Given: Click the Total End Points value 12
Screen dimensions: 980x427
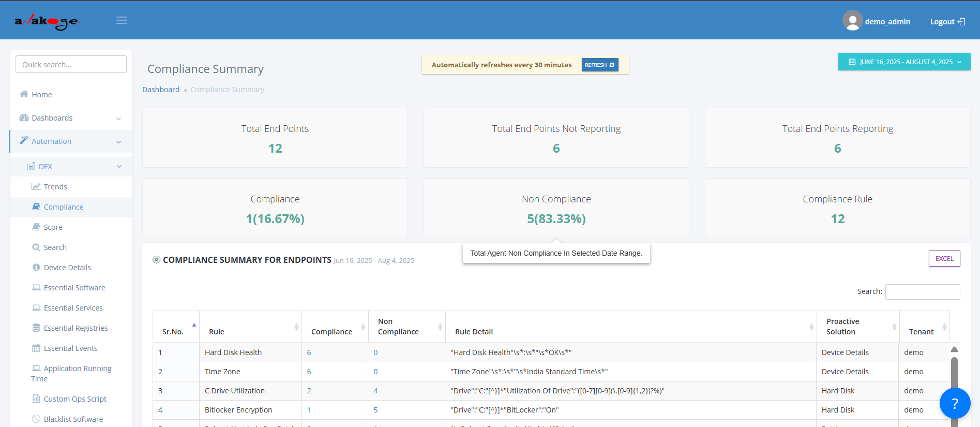Looking at the screenshot, I should click(x=275, y=149).
